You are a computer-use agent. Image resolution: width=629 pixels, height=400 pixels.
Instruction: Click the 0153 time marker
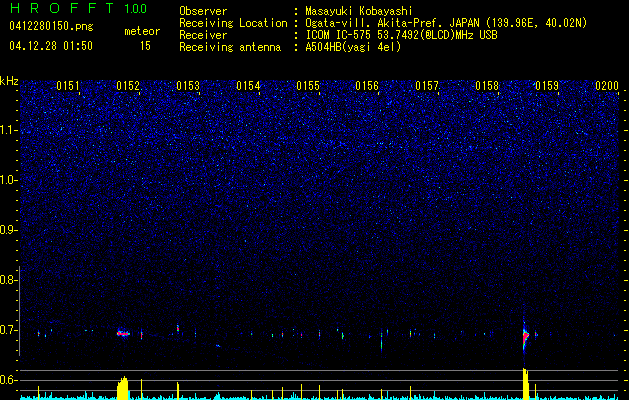[188, 86]
